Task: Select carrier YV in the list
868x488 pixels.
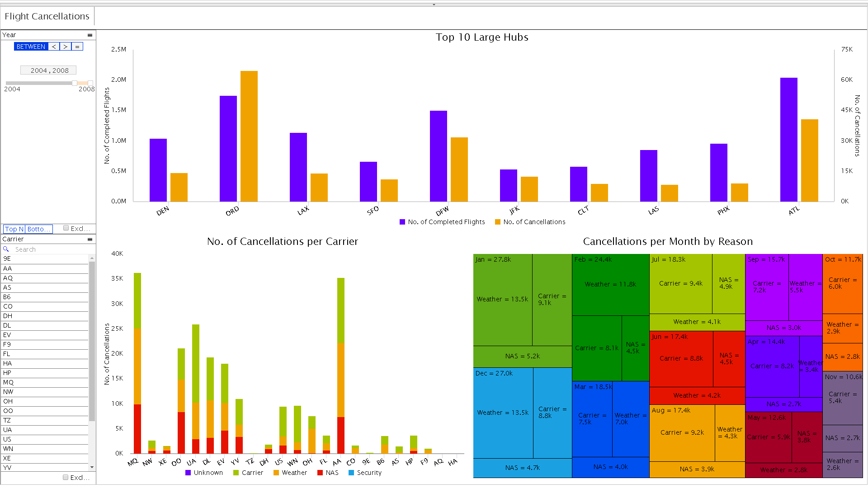Action: 44,468
